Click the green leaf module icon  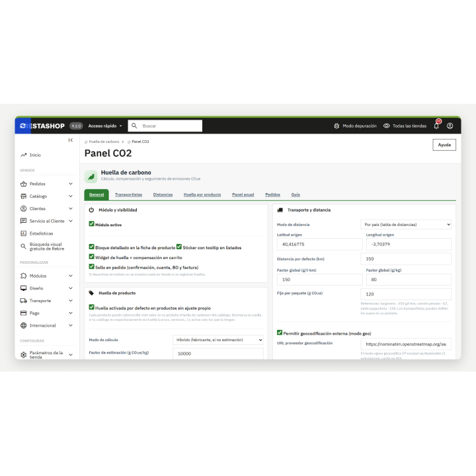(91, 177)
